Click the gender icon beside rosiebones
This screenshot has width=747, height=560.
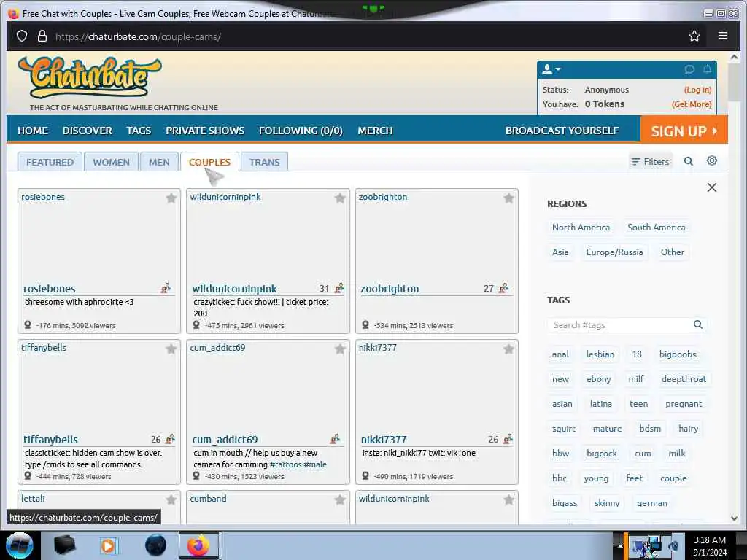click(166, 288)
